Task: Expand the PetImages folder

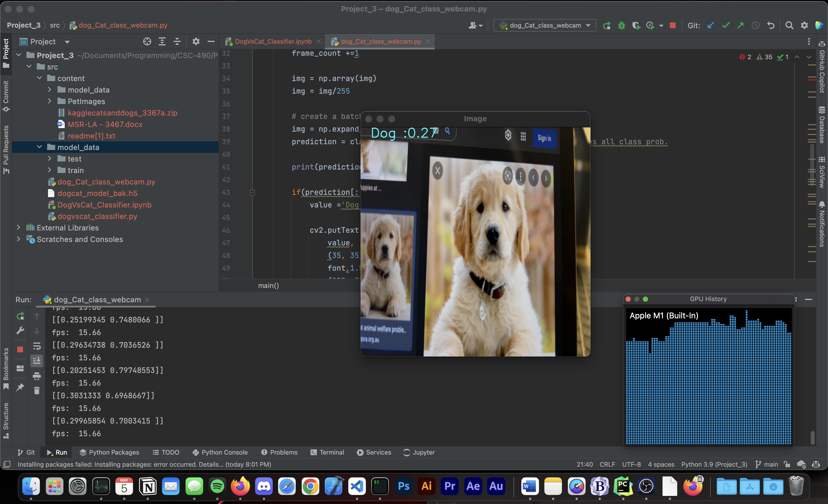Action: tap(49, 101)
